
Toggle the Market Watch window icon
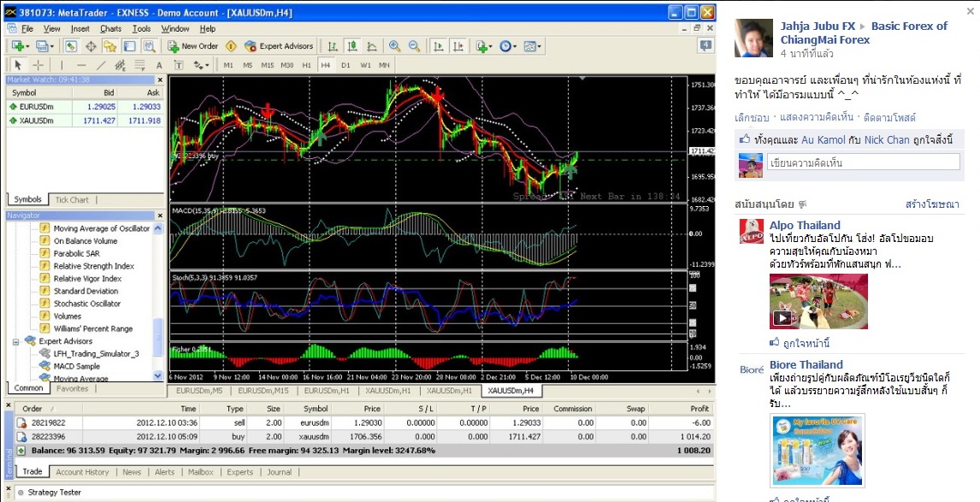click(71, 46)
